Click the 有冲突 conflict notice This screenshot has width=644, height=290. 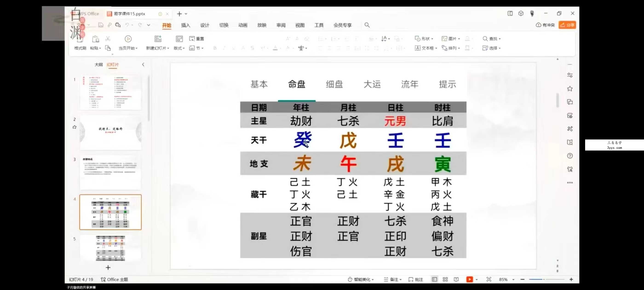[545, 25]
